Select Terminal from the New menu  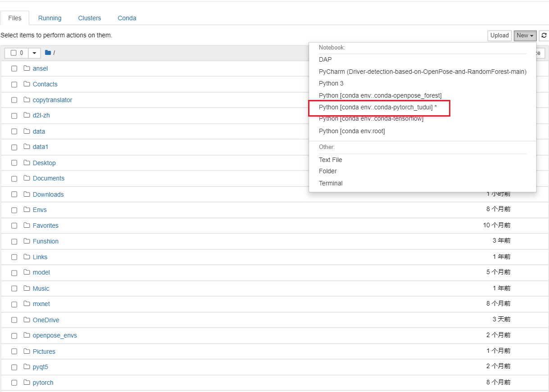tap(331, 183)
